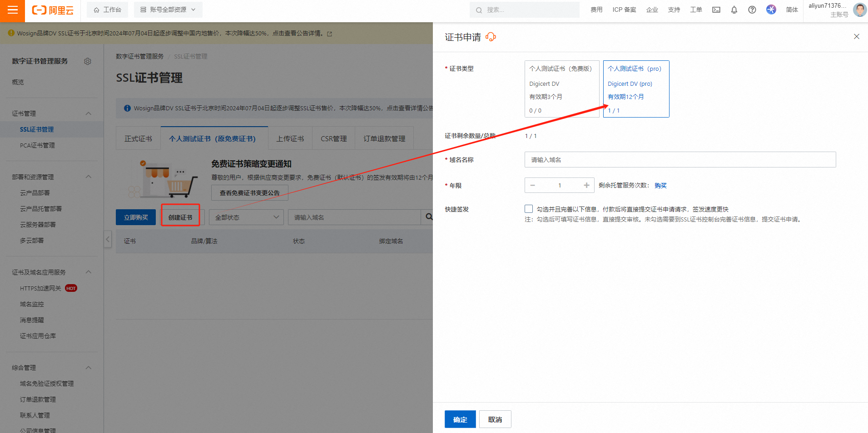This screenshot has height=433, width=868.
Task: Click the user avatar in top bar
Action: tap(859, 10)
